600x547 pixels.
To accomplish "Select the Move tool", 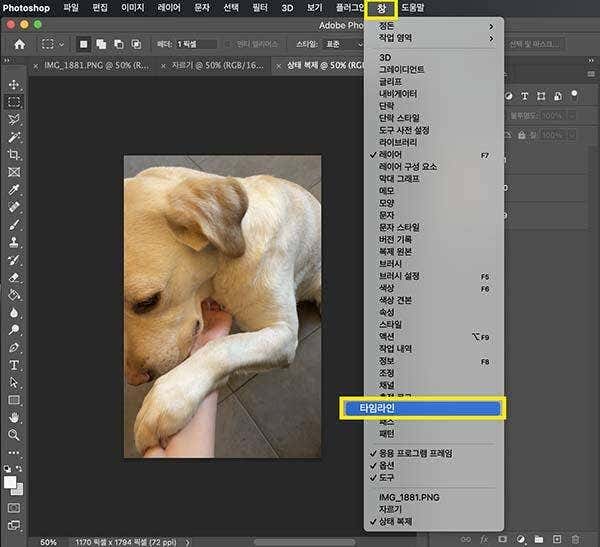I will coord(14,85).
